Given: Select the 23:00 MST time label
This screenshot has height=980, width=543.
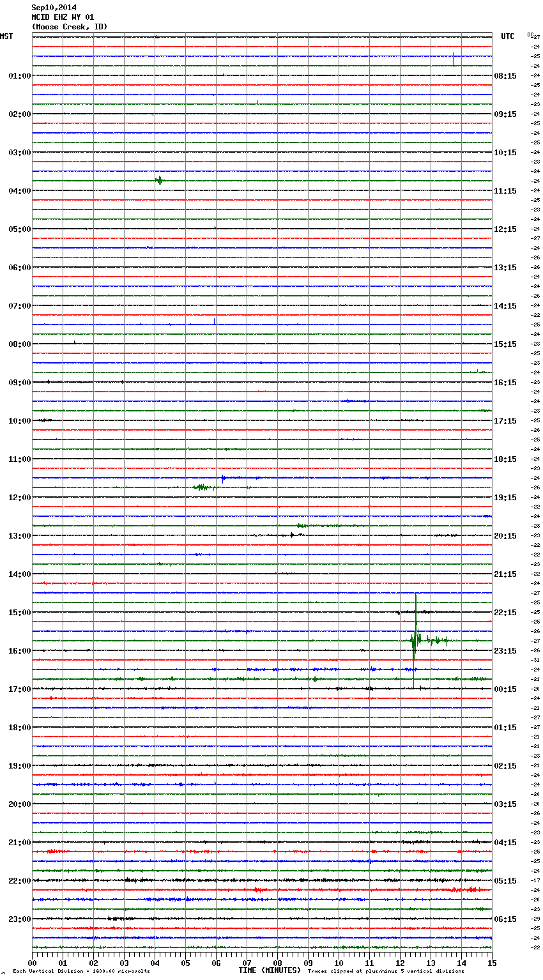Looking at the screenshot, I should 19,919.
